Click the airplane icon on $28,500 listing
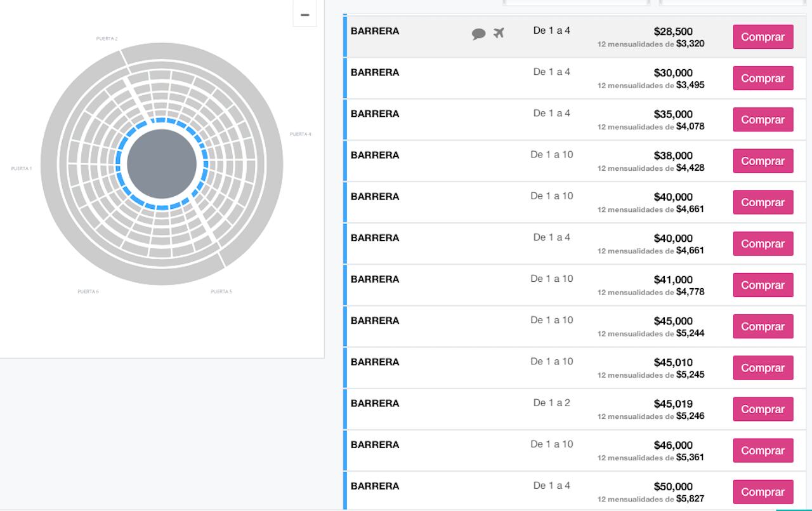The height and width of the screenshot is (511, 812). pyautogui.click(x=499, y=33)
